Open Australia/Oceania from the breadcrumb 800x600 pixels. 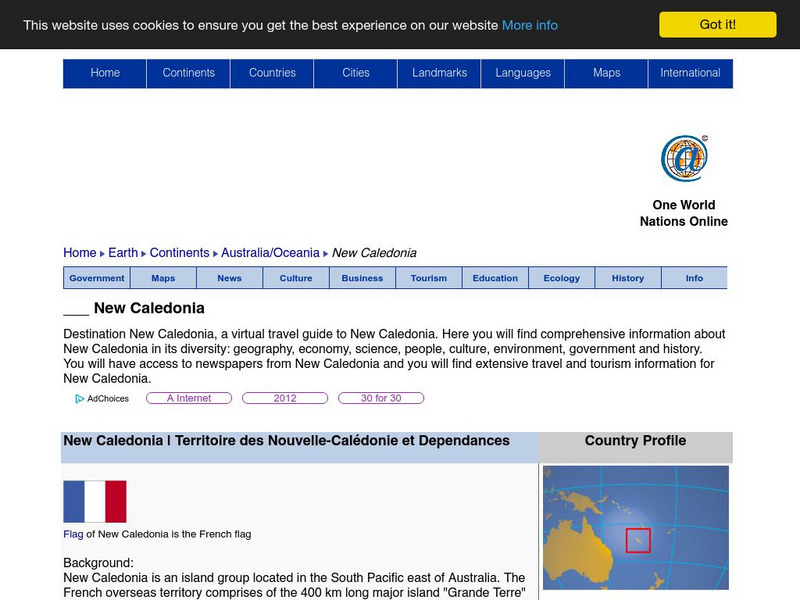(270, 252)
